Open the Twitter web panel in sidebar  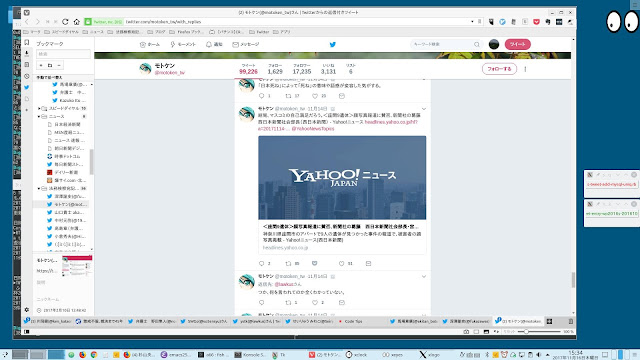click(x=27, y=87)
